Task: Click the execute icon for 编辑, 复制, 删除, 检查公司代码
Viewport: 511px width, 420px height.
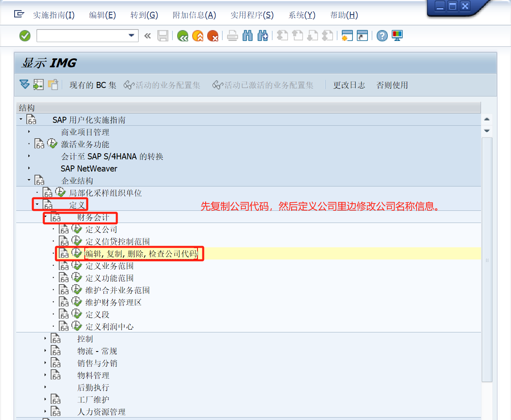Action: pyautogui.click(x=77, y=253)
